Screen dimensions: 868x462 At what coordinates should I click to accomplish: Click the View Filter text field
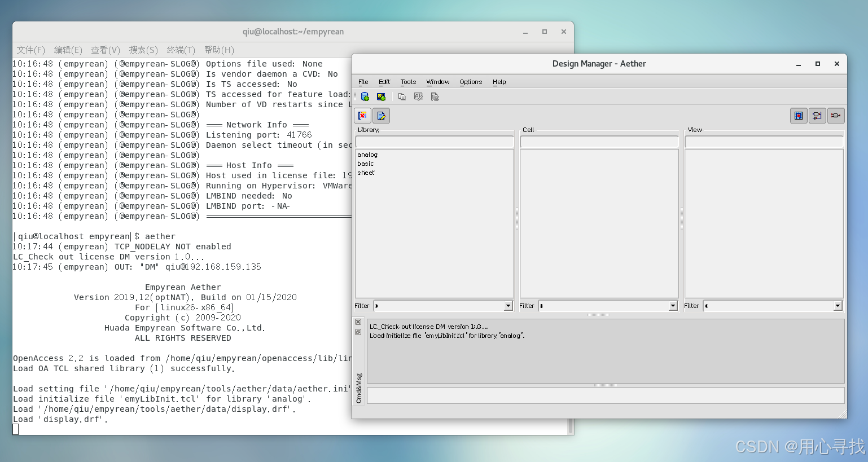tap(769, 306)
